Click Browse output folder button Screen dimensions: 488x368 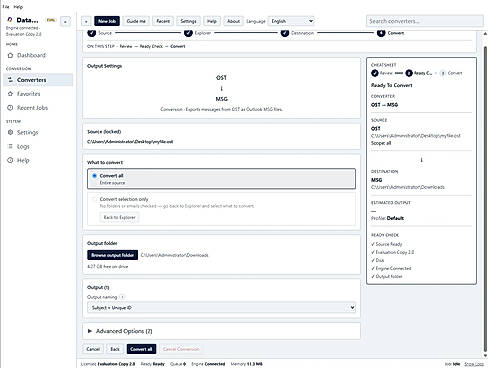coord(113,255)
